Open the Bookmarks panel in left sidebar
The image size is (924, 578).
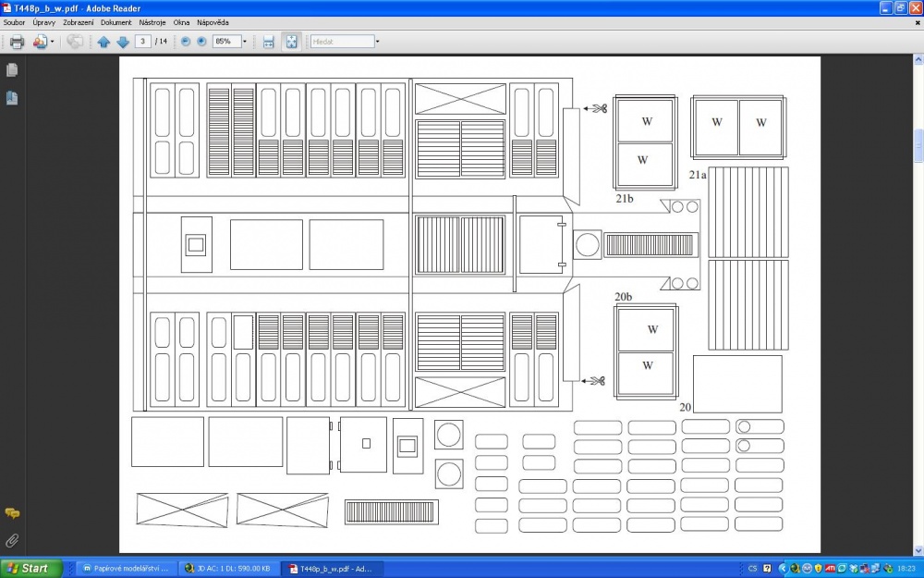[x=12, y=97]
